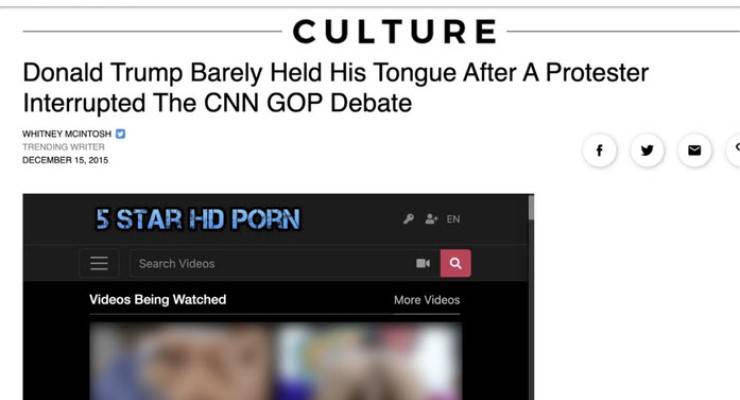Click the partially visible share icon at right edge
The height and width of the screenshot is (400, 740).
point(734,150)
